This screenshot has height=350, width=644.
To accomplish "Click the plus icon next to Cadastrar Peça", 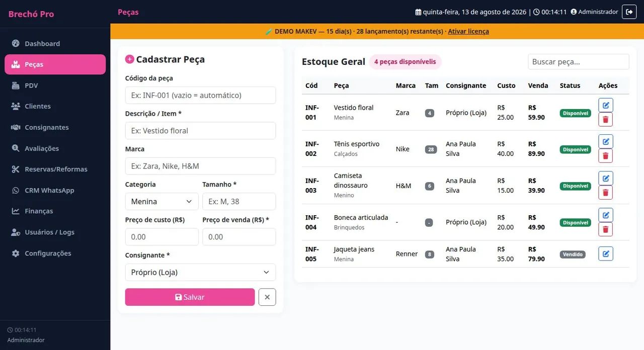I will point(129,59).
